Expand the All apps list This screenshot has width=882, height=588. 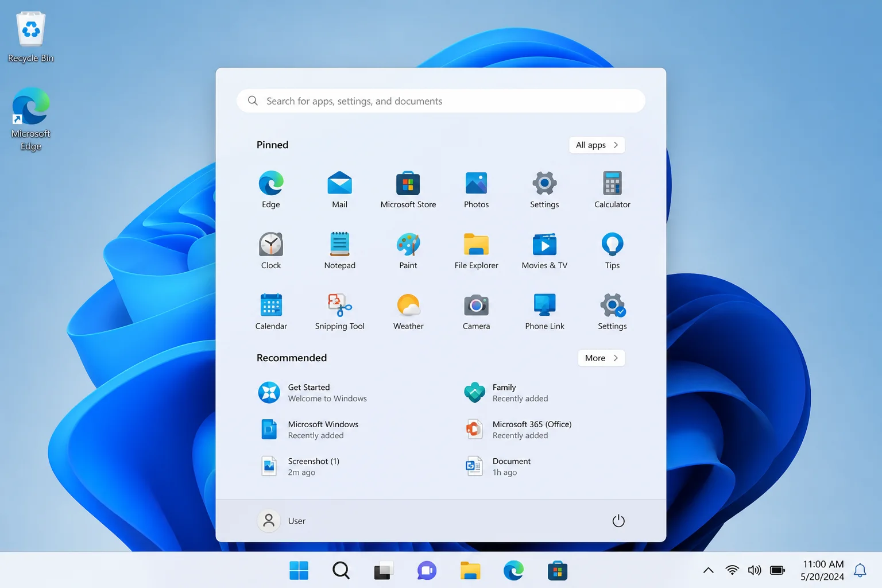(597, 145)
